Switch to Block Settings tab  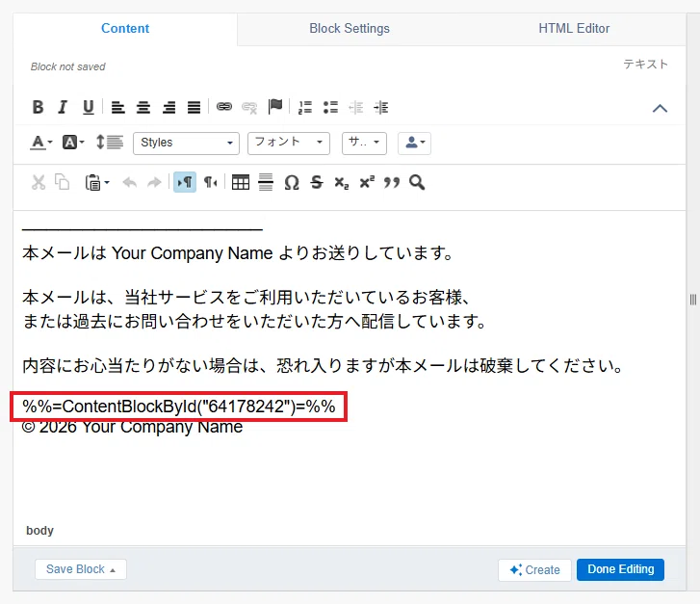350,29
